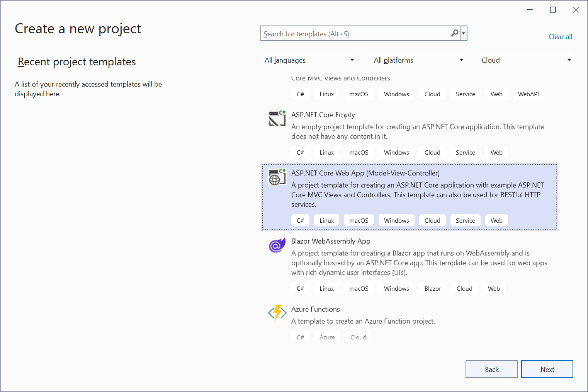Image resolution: width=588 pixels, height=392 pixels.
Task: Click the Blazor tag under Blazor WebAssembly App
Action: 433,289
